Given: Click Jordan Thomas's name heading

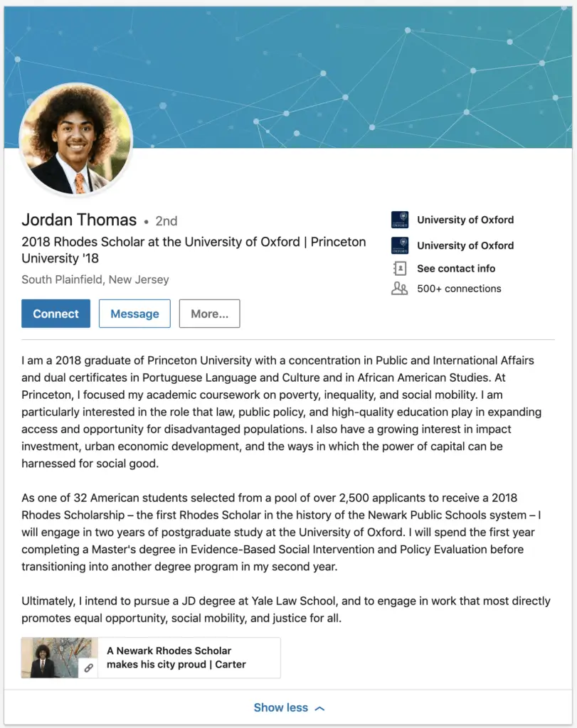Looking at the screenshot, I should click(79, 220).
